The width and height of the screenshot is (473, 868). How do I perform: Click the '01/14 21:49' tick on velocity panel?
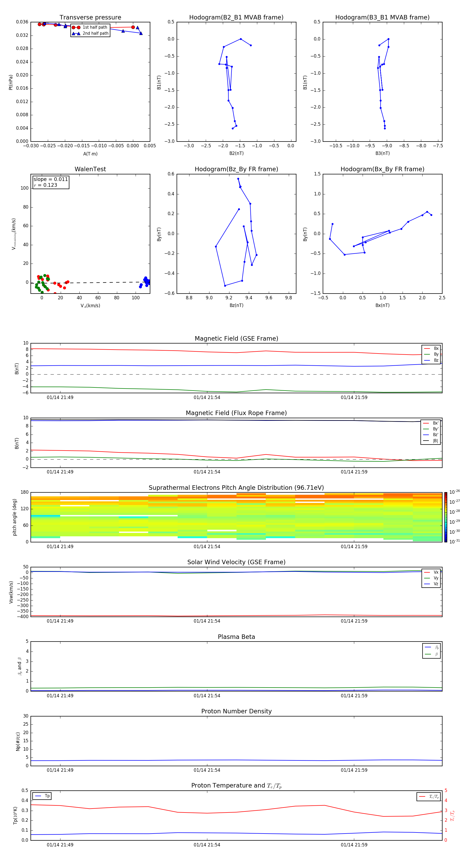pos(60,621)
